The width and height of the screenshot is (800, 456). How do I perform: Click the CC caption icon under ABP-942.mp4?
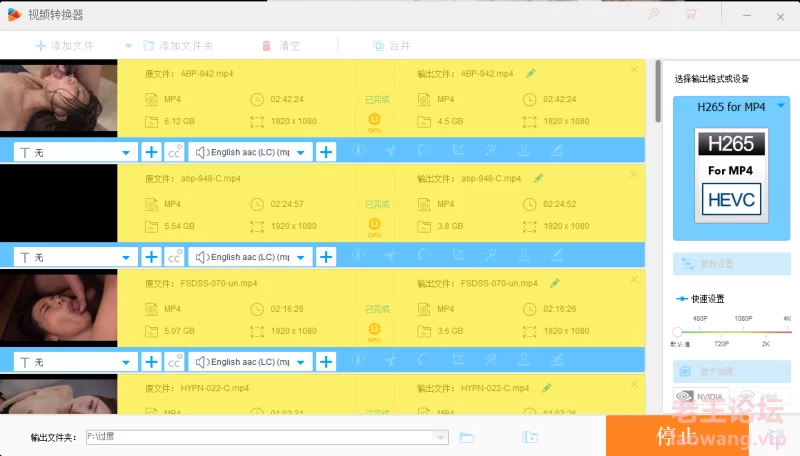[x=174, y=152]
